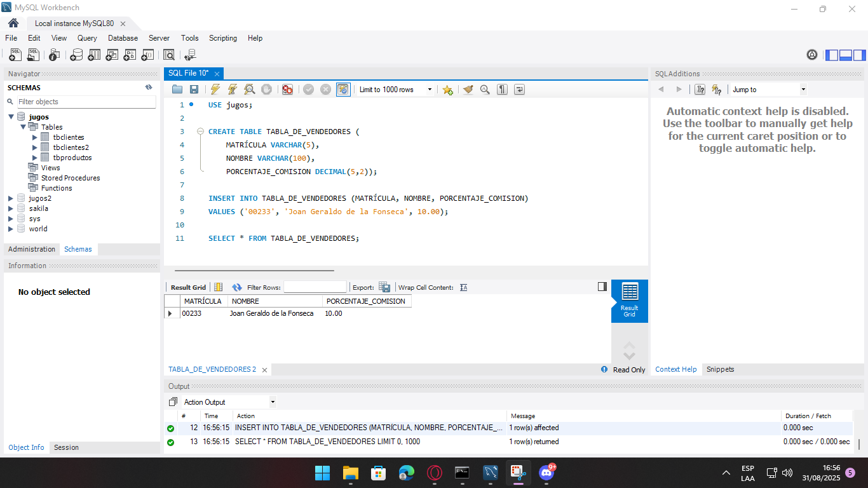Open script file folder icon in editor toolbar
868x488 pixels.
coord(177,90)
